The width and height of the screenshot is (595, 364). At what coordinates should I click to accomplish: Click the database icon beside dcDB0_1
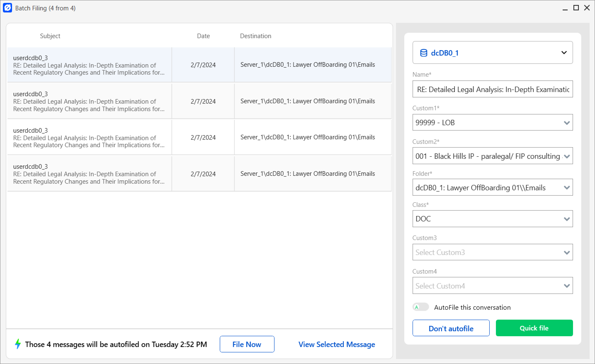point(423,53)
